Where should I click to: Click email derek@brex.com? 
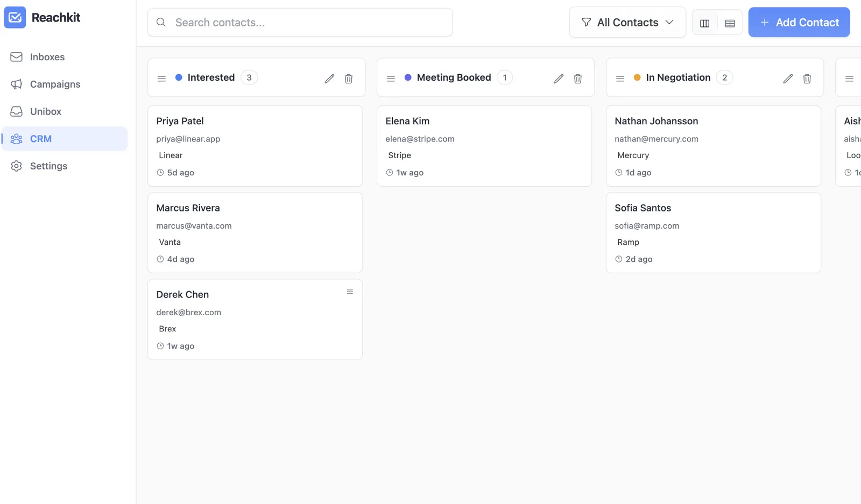click(188, 313)
